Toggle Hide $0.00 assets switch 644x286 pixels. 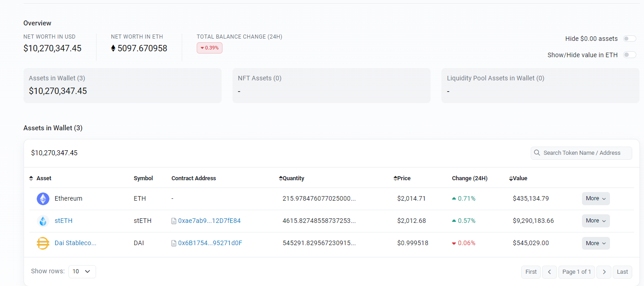[x=629, y=39]
